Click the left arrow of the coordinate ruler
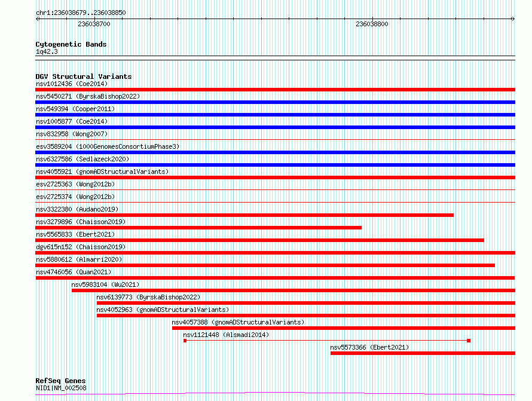532x401 pixels. click(37, 19)
